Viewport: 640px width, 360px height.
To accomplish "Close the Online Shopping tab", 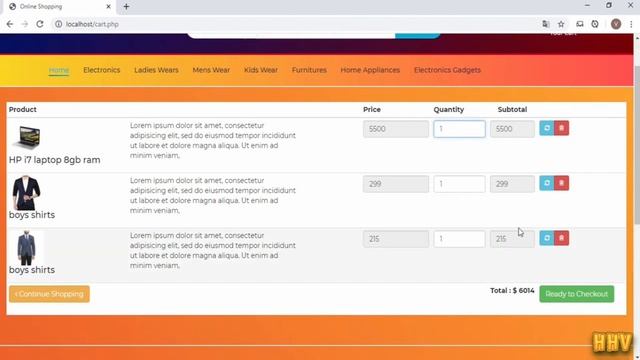I will click(108, 7).
